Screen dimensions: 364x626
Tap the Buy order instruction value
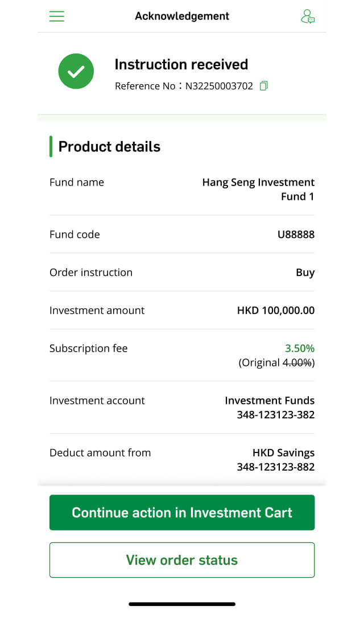pos(305,273)
